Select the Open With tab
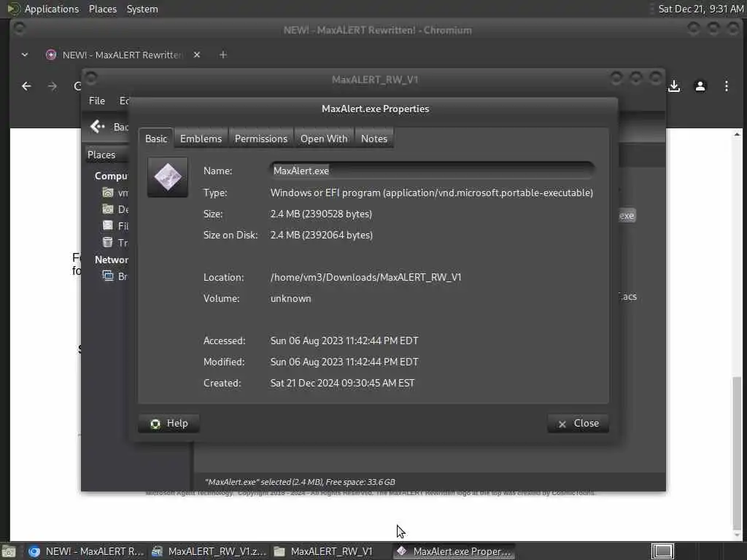The image size is (747, 560). (324, 139)
